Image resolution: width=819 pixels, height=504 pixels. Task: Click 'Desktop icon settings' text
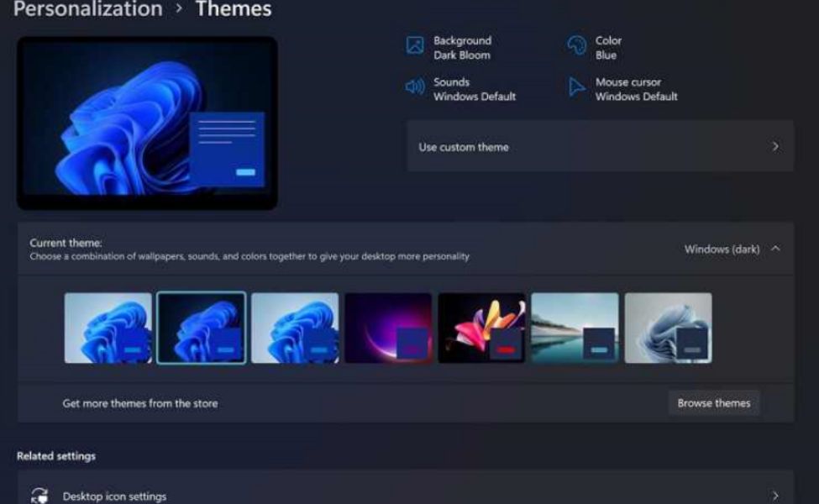point(114,496)
